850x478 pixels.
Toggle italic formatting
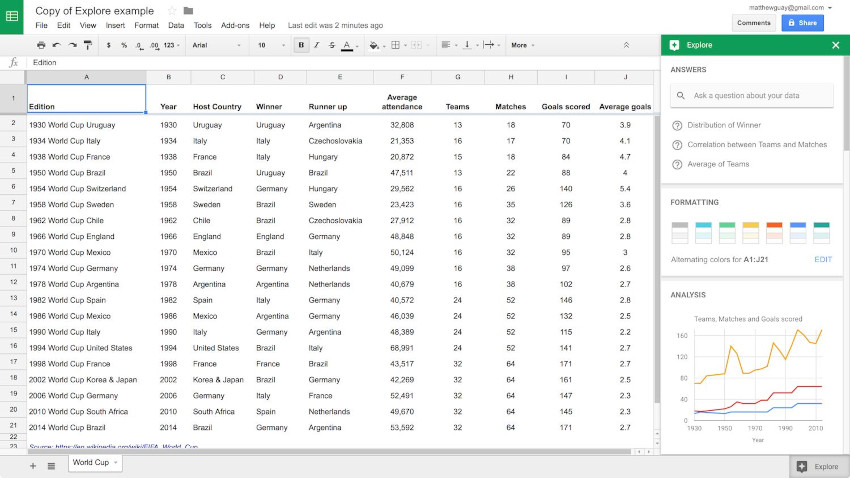tap(317, 46)
